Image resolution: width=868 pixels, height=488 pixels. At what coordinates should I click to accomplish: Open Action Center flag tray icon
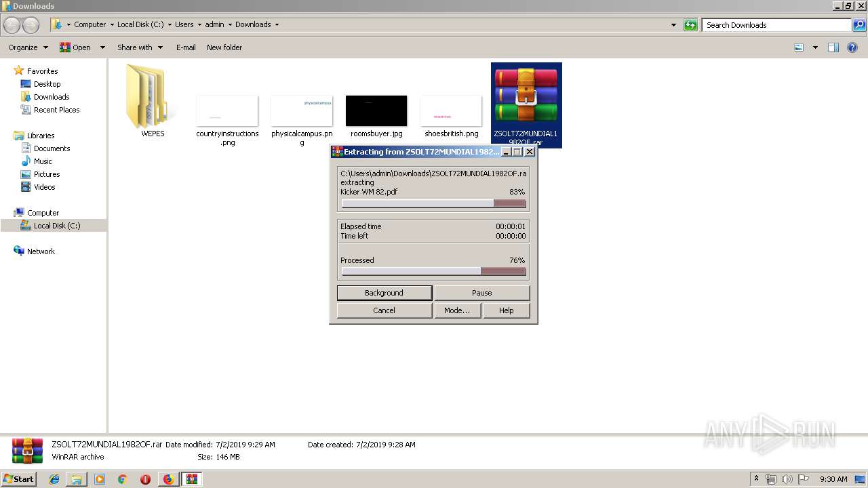point(804,479)
